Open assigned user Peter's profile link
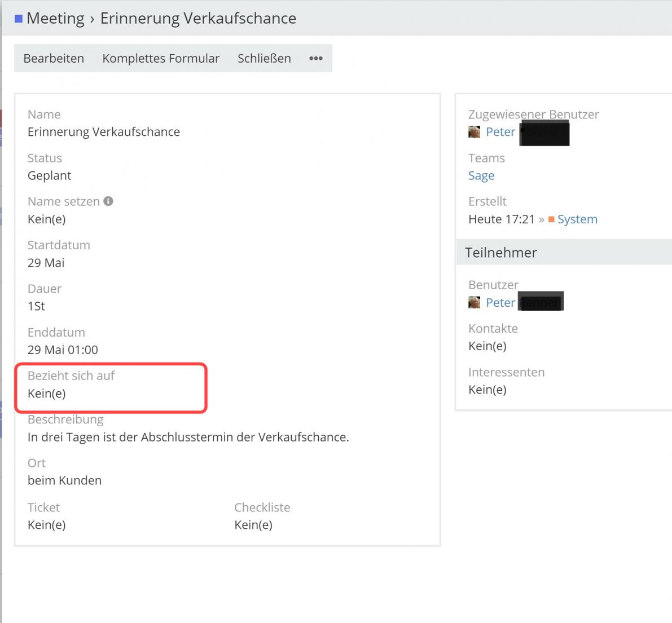Screen dimensions: 672x623 500,132
